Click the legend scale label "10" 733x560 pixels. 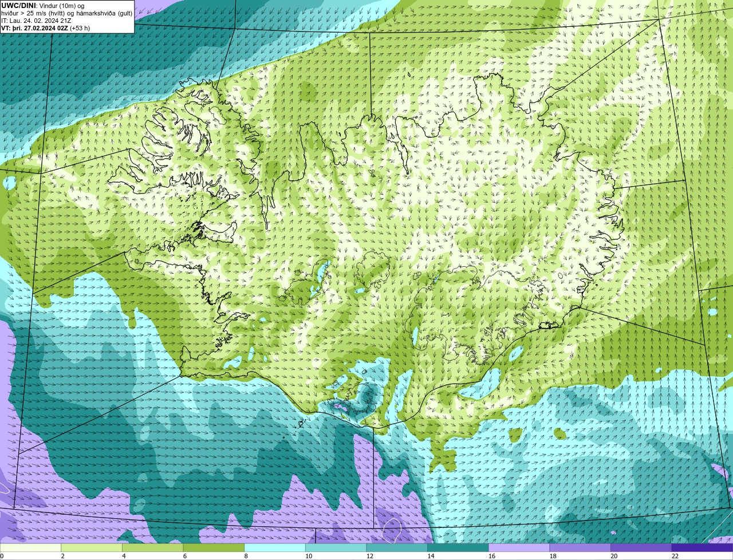click(x=309, y=556)
